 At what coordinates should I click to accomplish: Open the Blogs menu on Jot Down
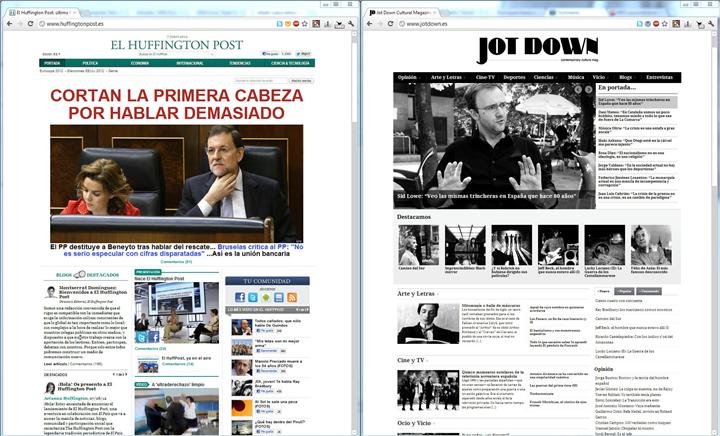click(x=625, y=77)
